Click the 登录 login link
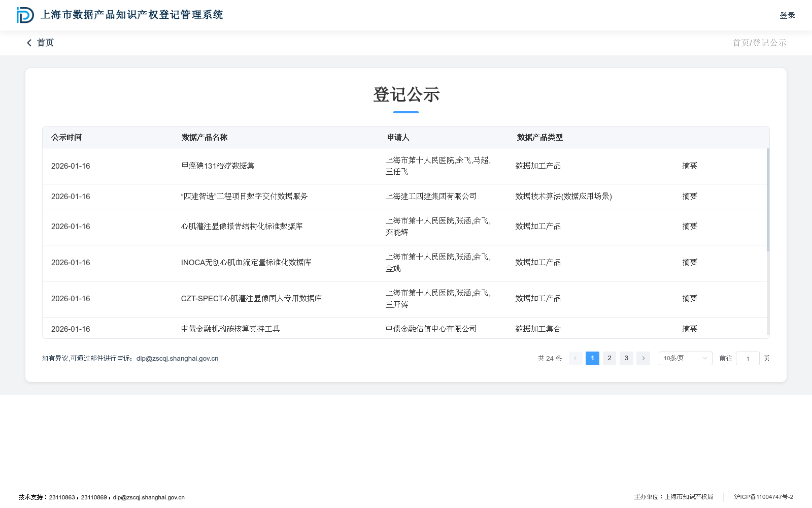812x508 pixels. click(787, 15)
